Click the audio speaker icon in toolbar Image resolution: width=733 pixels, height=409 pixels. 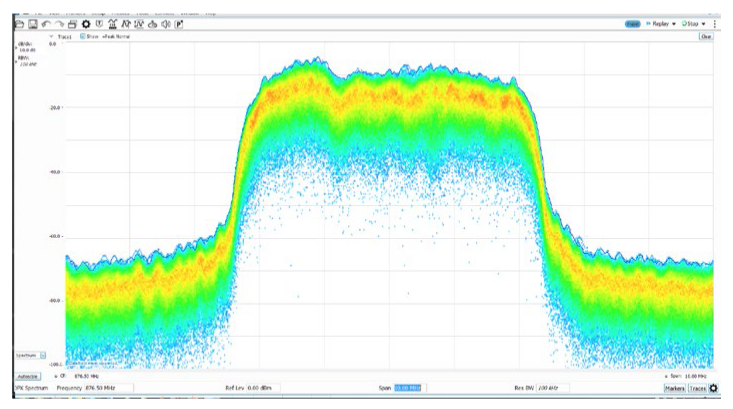point(164,24)
